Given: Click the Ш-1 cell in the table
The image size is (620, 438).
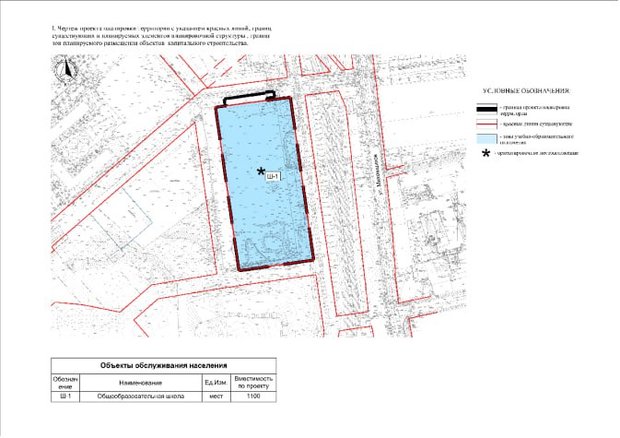Looking at the screenshot, I should pos(64,397).
